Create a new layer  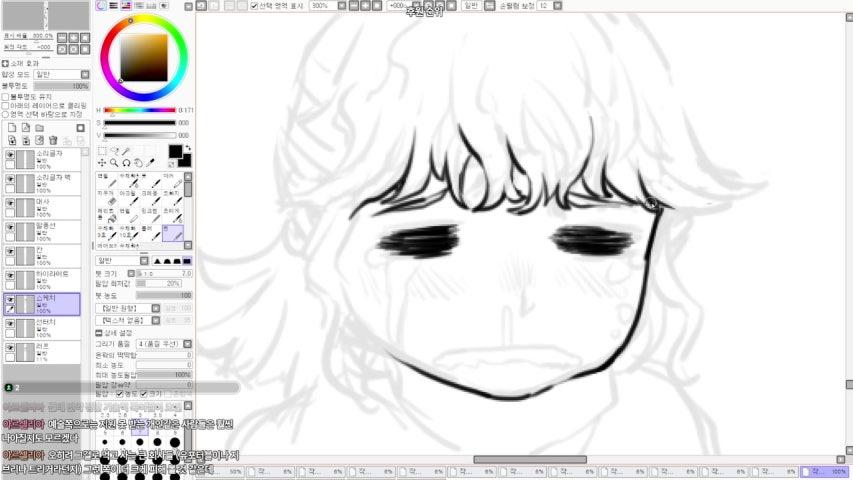click(x=11, y=128)
